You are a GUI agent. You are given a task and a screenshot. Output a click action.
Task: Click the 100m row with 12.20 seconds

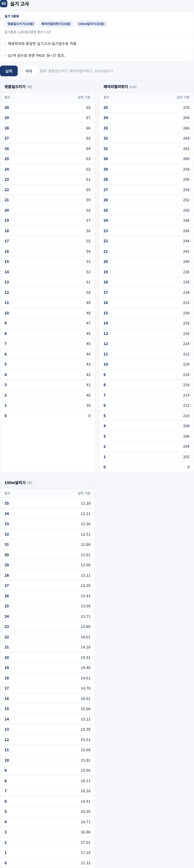point(48,503)
